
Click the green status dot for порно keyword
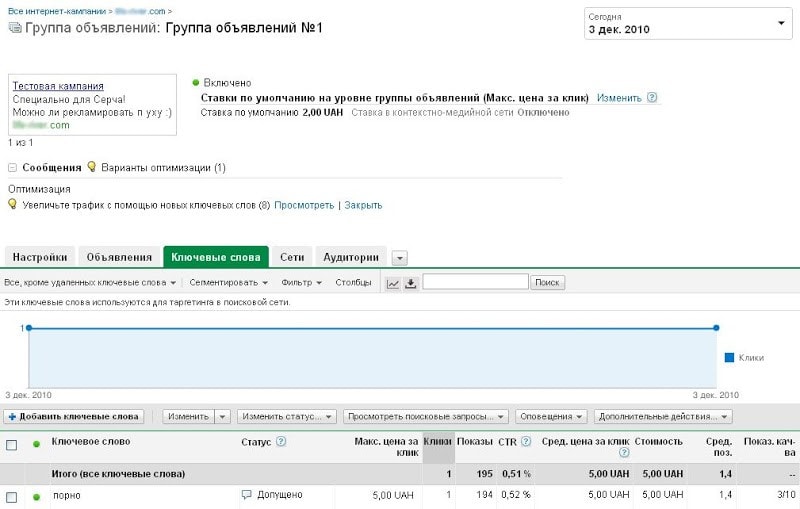(37, 496)
